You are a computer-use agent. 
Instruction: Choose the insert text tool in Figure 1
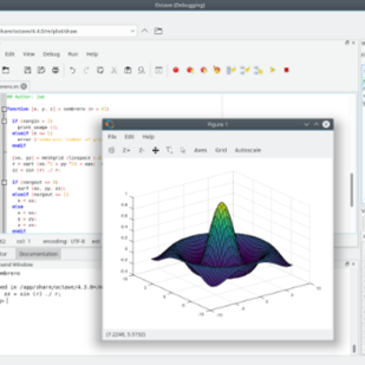tap(169, 150)
